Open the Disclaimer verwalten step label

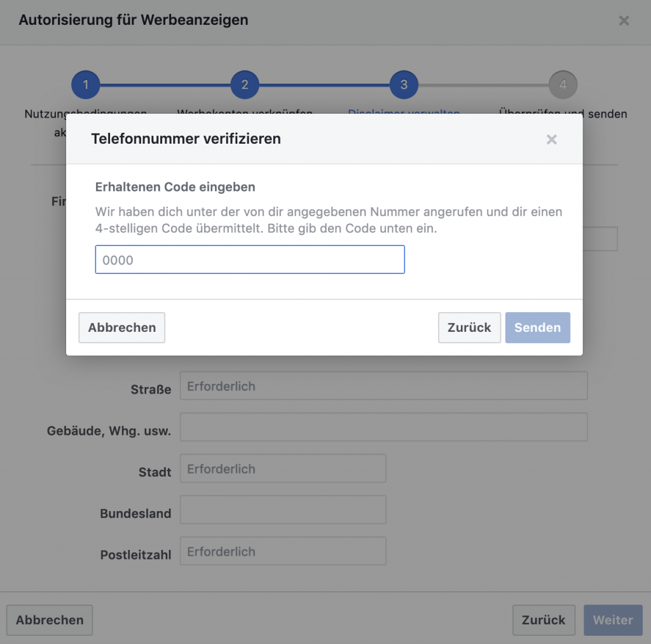(404, 112)
